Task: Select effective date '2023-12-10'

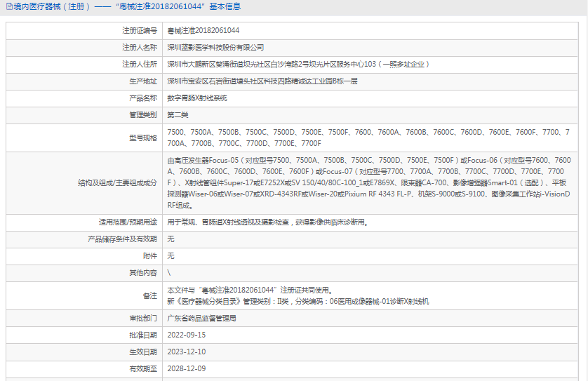Action: [187, 352]
